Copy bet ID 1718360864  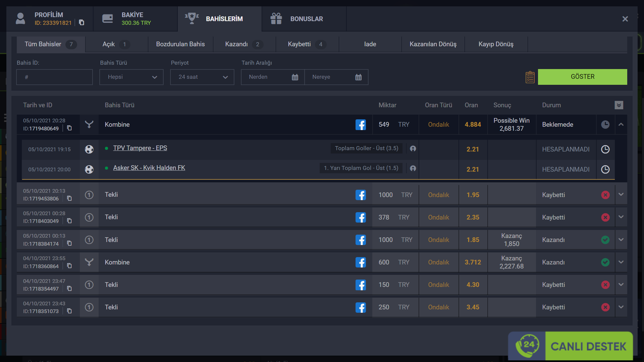(x=69, y=266)
